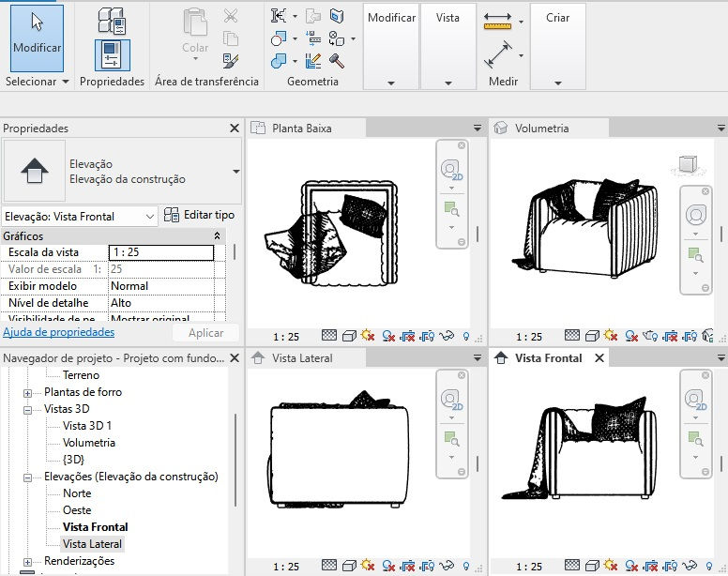Open Detail Level in Vista Frontal view bar
The image size is (728, 576).
pyautogui.click(x=572, y=566)
